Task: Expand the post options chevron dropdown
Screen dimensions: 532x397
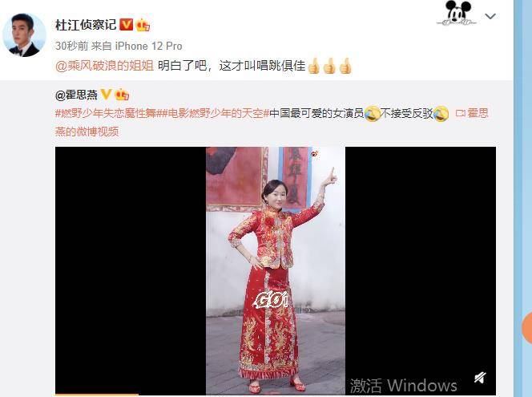Action: (x=490, y=16)
